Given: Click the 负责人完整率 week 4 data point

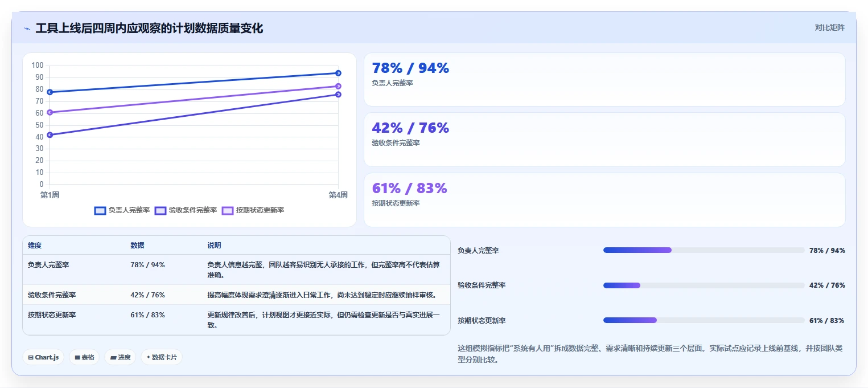Looking at the screenshot, I should pyautogui.click(x=338, y=73).
